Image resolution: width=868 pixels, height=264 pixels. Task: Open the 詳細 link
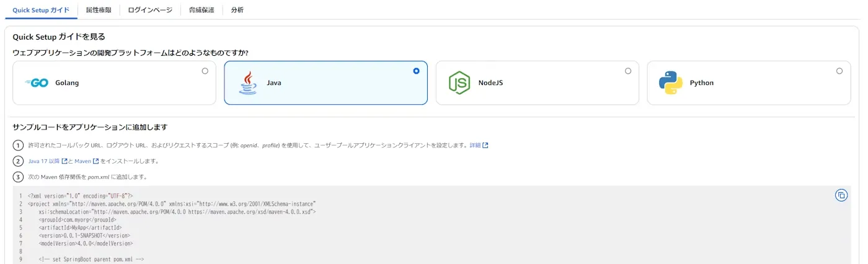tap(475, 146)
